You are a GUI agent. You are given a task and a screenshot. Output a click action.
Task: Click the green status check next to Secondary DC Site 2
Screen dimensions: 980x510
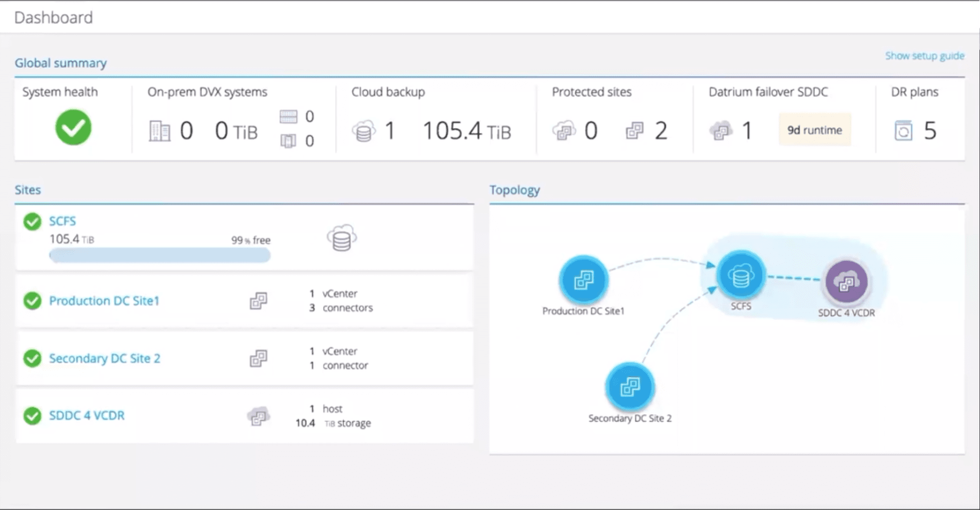click(32, 358)
